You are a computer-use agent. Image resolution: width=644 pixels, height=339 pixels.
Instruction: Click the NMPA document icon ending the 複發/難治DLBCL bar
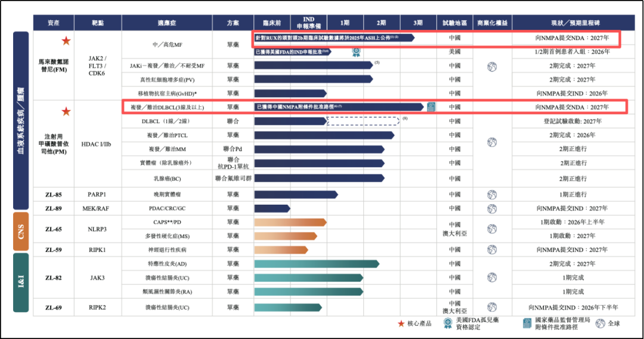coord(430,107)
